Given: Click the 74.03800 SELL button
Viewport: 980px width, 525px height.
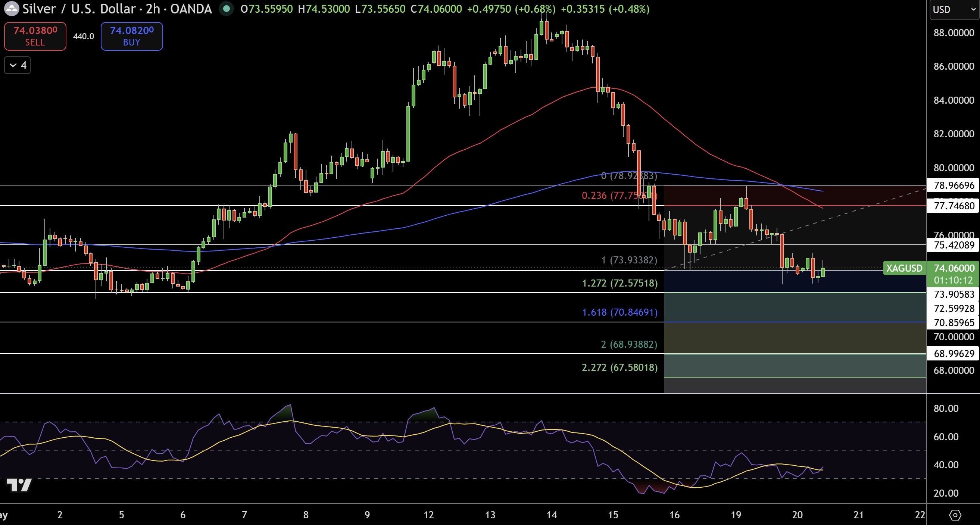Looking at the screenshot, I should click(x=35, y=36).
